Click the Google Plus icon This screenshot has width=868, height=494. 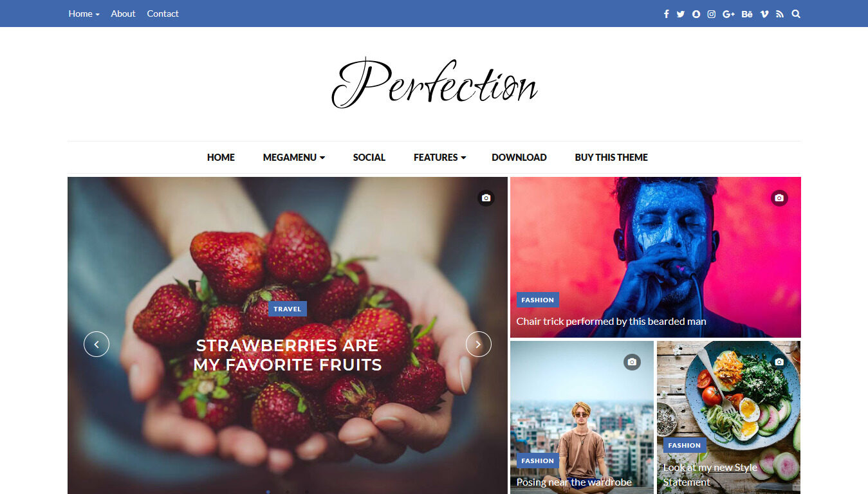[x=728, y=14]
